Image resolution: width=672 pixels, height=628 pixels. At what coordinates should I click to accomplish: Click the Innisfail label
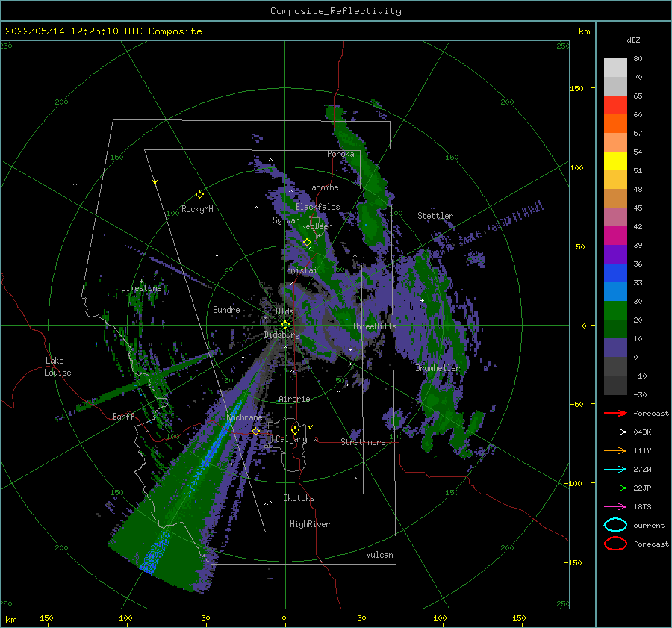click(x=302, y=270)
